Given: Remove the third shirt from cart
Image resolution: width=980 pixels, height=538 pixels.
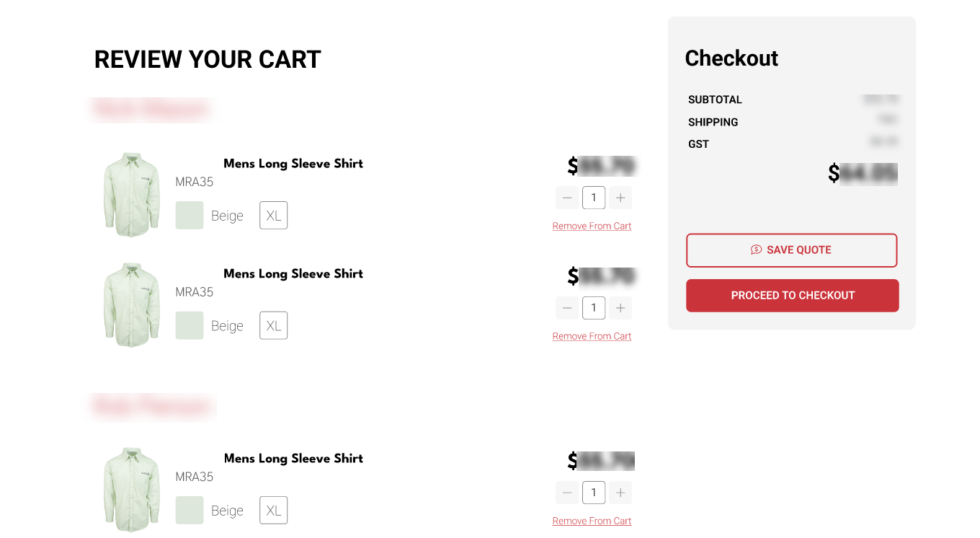Looking at the screenshot, I should [x=592, y=521].
